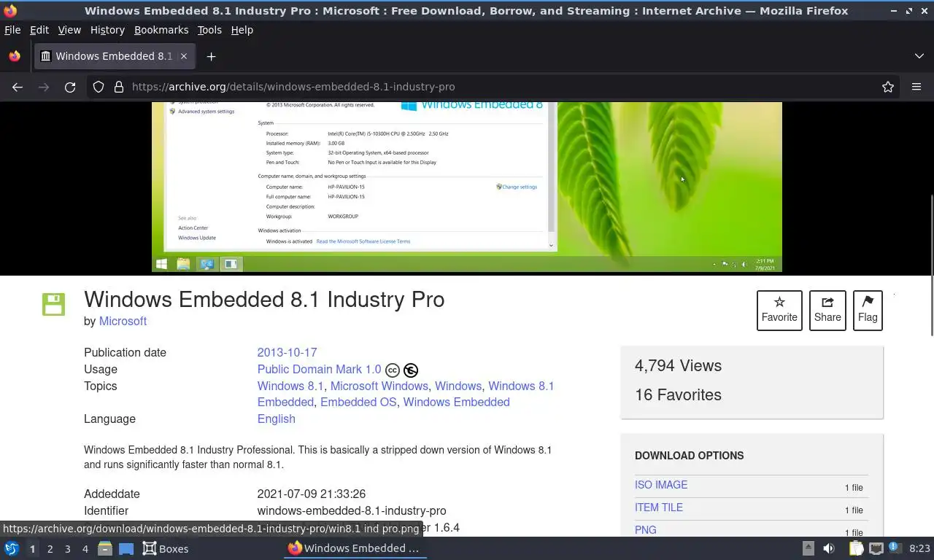Open a new tab with plus button
Viewport: 934px width, 560px height.
point(211,56)
